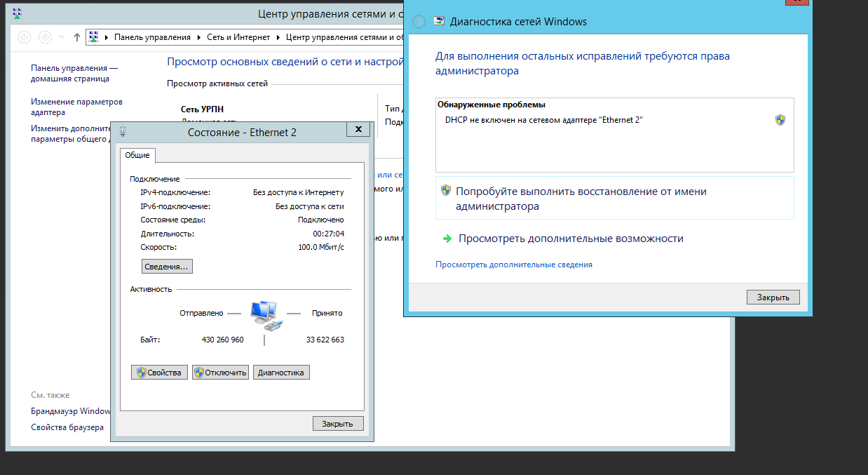Viewport: 868px width, 475px height.
Task: Click the Back arrow in Network Center
Action: pyautogui.click(x=25, y=37)
